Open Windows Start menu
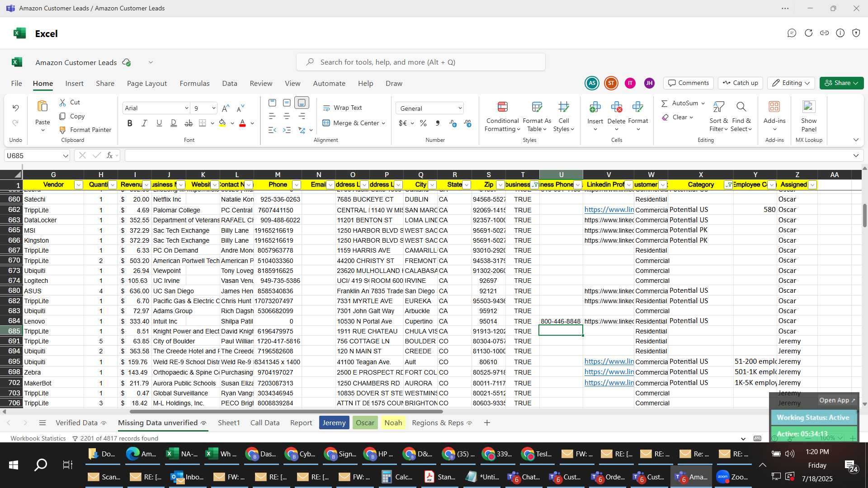The height and width of the screenshot is (488, 868). pyautogui.click(x=14, y=465)
